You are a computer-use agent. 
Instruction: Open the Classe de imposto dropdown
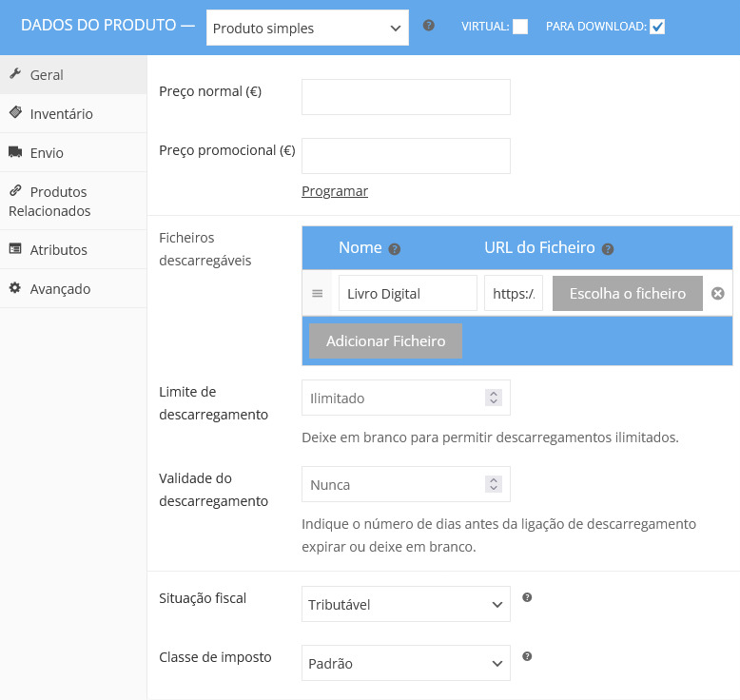click(406, 663)
